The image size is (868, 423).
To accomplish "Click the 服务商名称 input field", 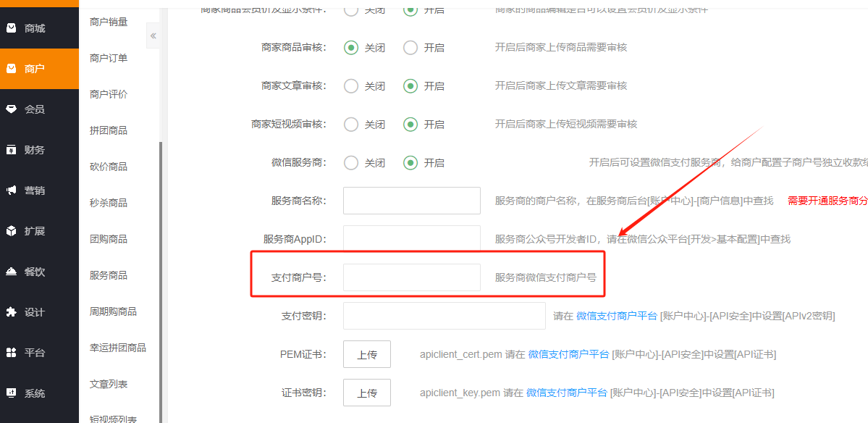I will (411, 201).
